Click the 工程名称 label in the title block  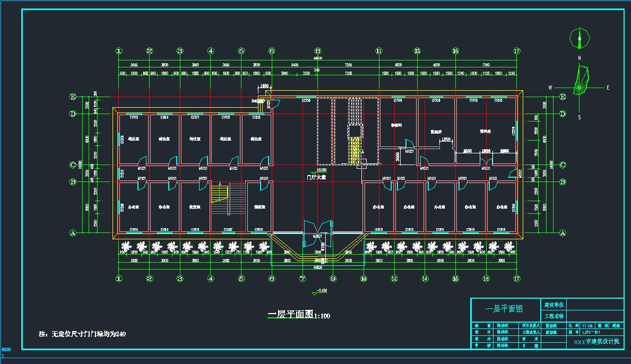(554, 316)
